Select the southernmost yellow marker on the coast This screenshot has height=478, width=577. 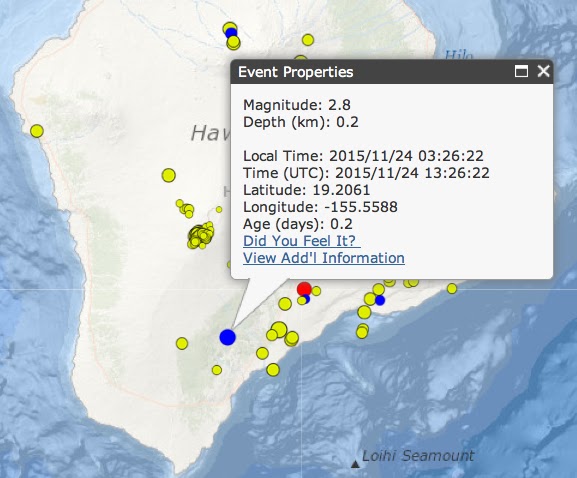point(273,370)
